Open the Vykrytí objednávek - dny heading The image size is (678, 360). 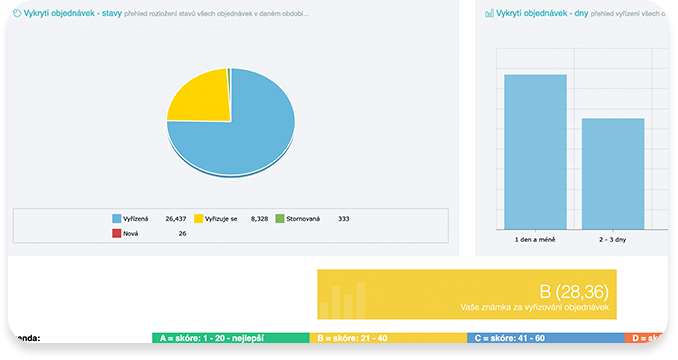coord(542,13)
